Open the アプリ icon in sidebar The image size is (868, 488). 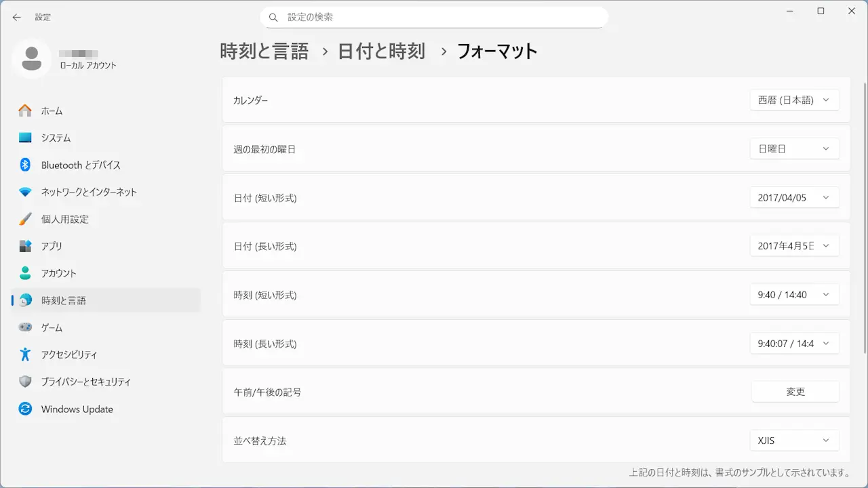tap(25, 246)
